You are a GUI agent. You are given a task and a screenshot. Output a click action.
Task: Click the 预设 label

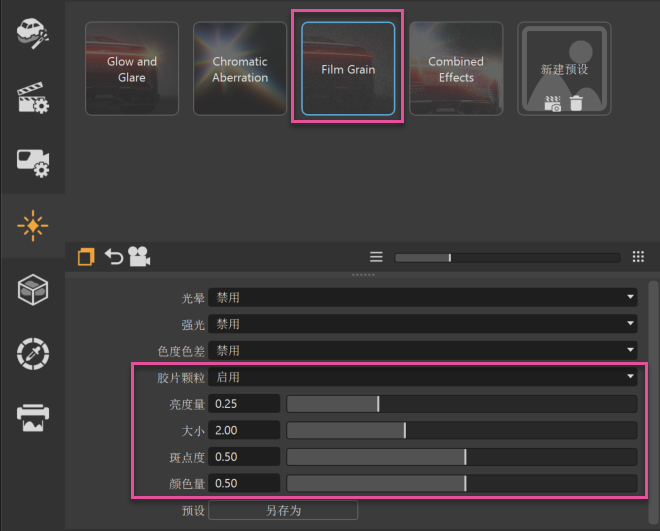point(193,511)
